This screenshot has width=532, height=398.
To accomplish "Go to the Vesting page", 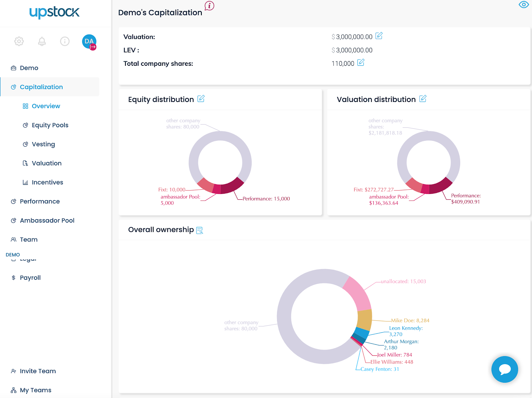I will tap(43, 144).
